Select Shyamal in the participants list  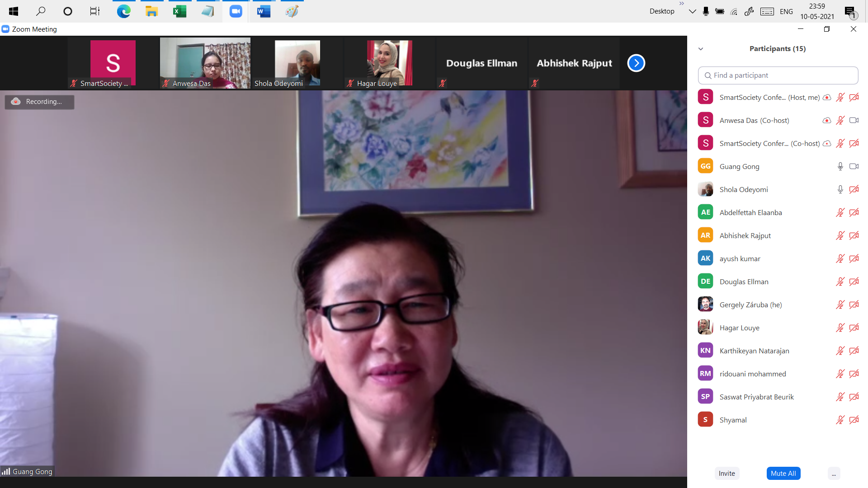778,420
